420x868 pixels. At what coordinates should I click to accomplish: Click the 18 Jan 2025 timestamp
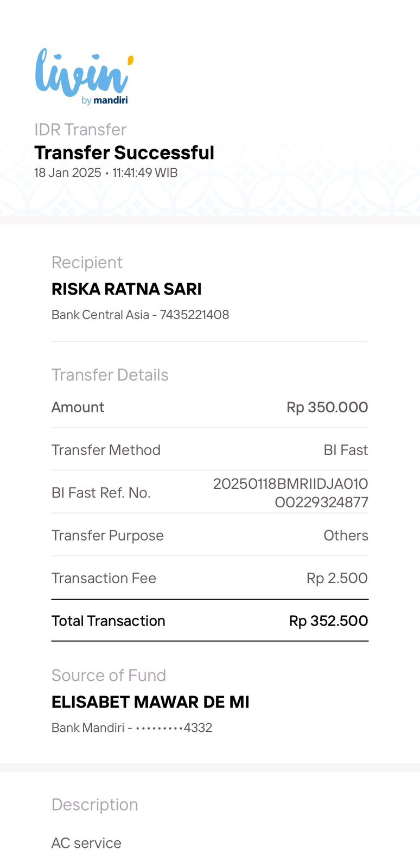coord(106,173)
